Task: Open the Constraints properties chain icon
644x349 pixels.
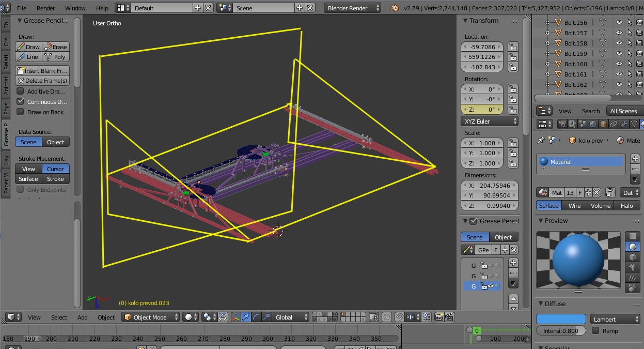Action: [x=613, y=124]
